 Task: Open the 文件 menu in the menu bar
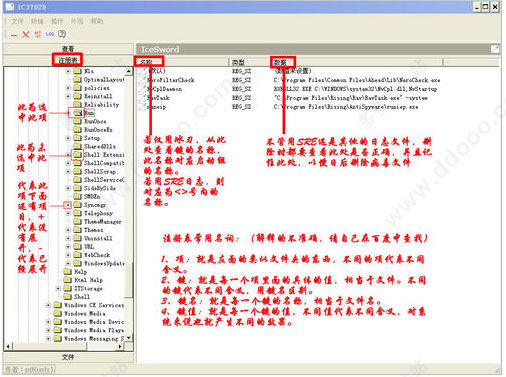coord(17,21)
